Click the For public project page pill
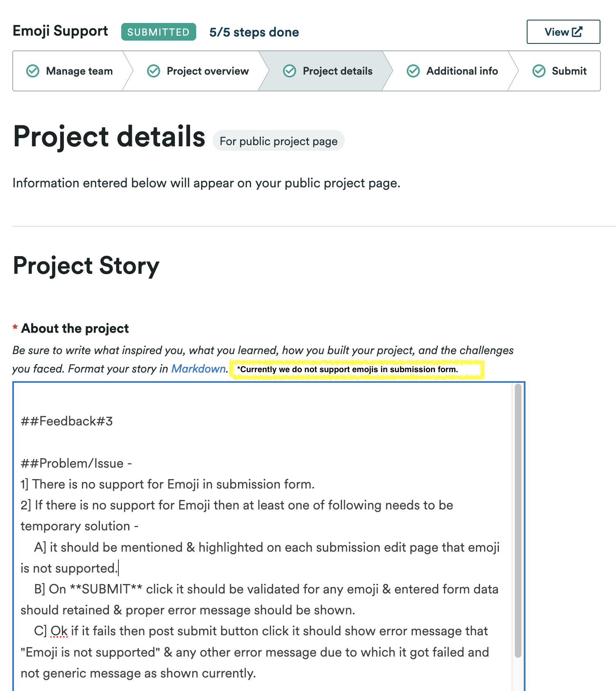The image size is (616, 691). (279, 141)
